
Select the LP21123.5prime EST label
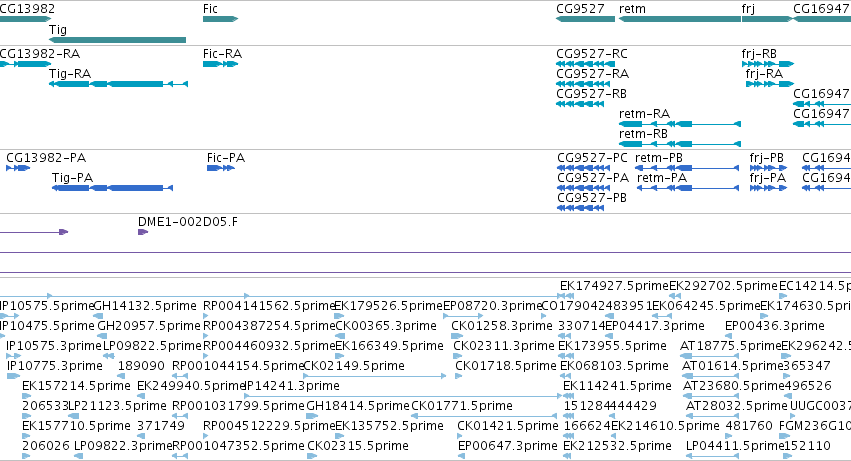118,407
